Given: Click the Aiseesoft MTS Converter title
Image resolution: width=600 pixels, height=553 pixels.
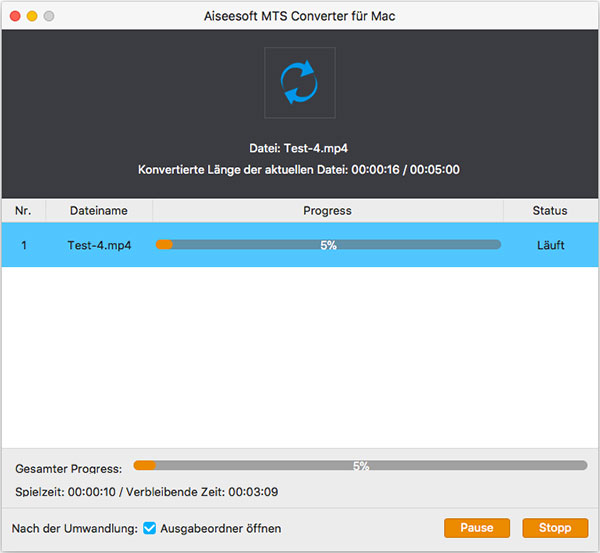Looking at the screenshot, I should 299,16.
